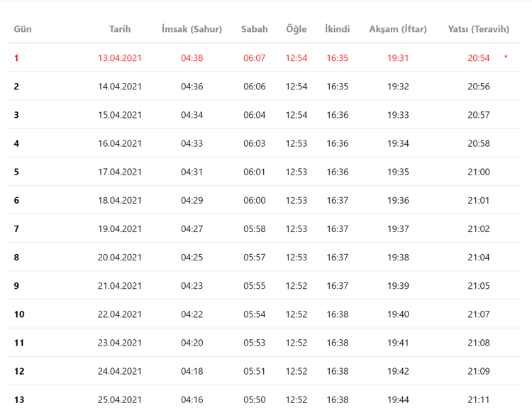Image resolution: width=532 pixels, height=408 pixels.
Task: Click yatsı time 21:09 in row 12
Action: coord(479,371)
